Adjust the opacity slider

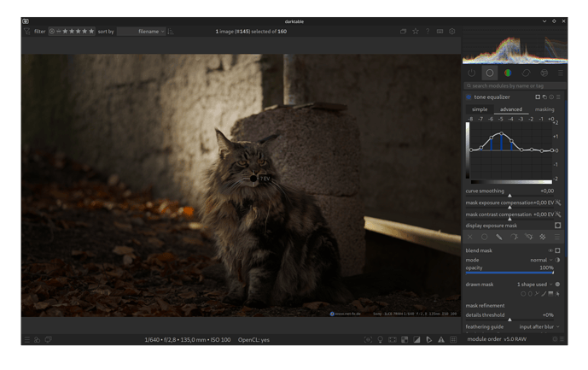(x=509, y=272)
